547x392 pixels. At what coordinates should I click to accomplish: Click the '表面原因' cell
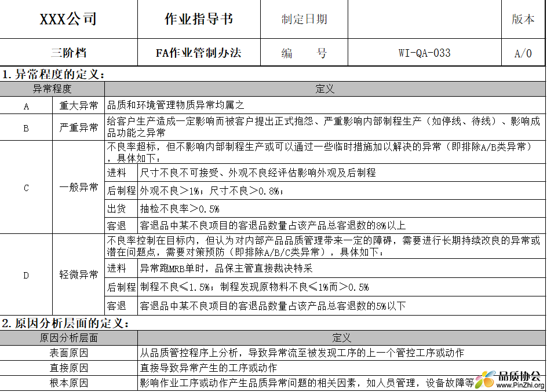click(68, 353)
